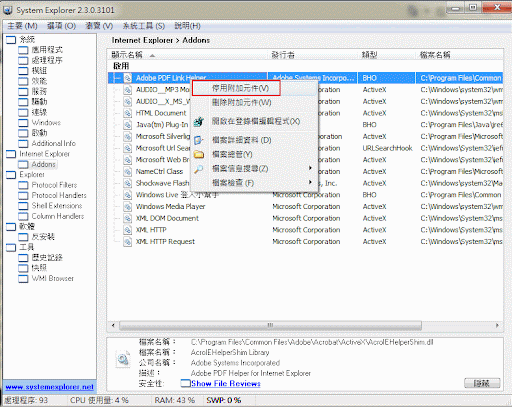Click the Adobe PDF Link Helper row icon
Image resolution: width=512 pixels, height=407 pixels.
pos(128,78)
